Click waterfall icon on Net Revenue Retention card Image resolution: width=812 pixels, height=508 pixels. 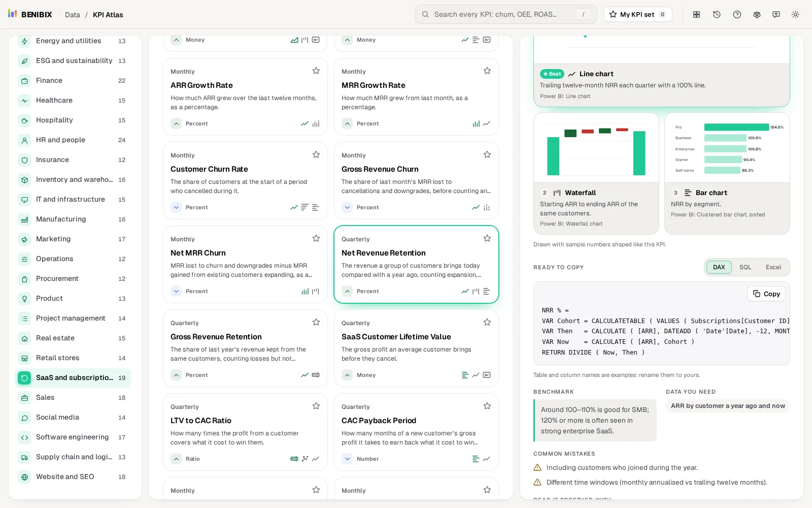[476, 291]
